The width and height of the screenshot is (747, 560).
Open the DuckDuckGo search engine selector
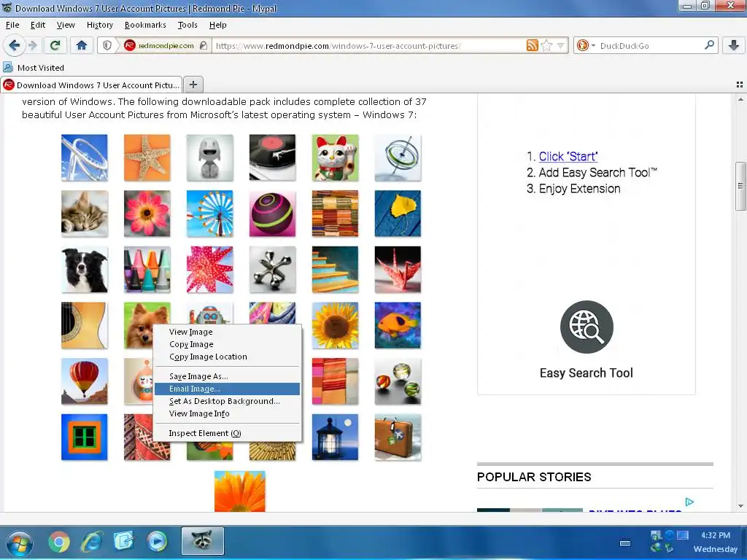pos(586,46)
